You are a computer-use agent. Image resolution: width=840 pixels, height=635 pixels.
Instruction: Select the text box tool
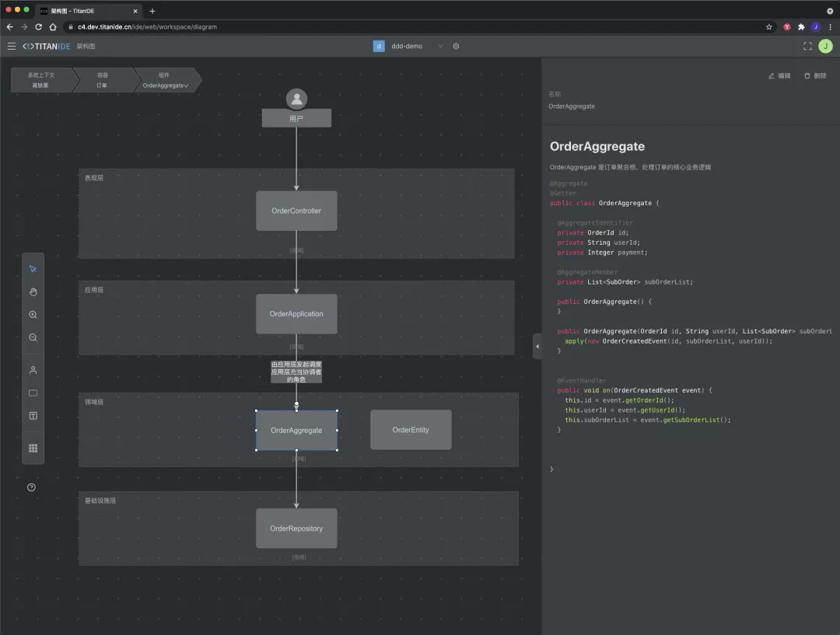click(33, 416)
